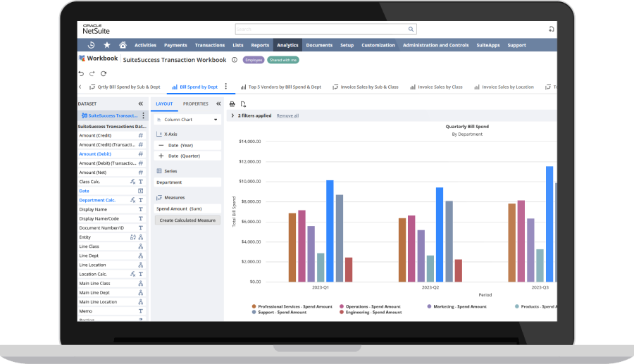Click formula icon next to Class Calc.
Screen dimensions: 634x364
pyautogui.click(x=132, y=182)
